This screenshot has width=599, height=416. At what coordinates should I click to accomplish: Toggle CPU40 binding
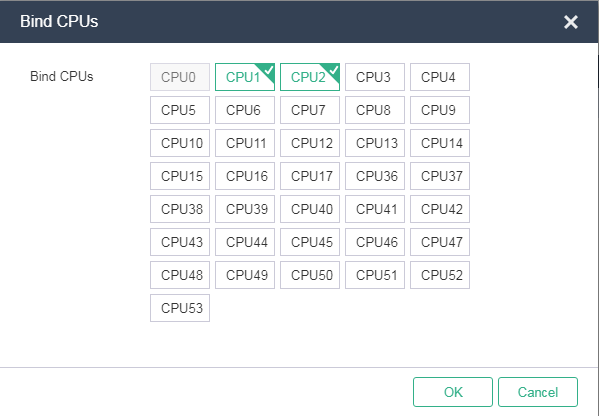click(310, 209)
